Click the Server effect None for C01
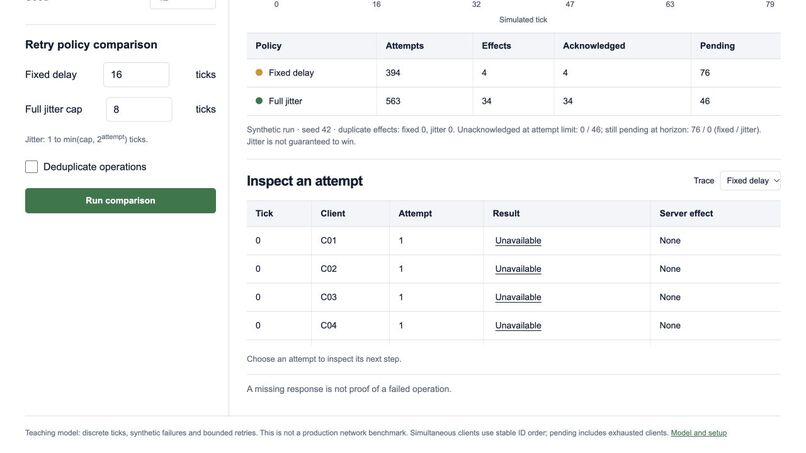806x453 pixels. click(x=670, y=241)
